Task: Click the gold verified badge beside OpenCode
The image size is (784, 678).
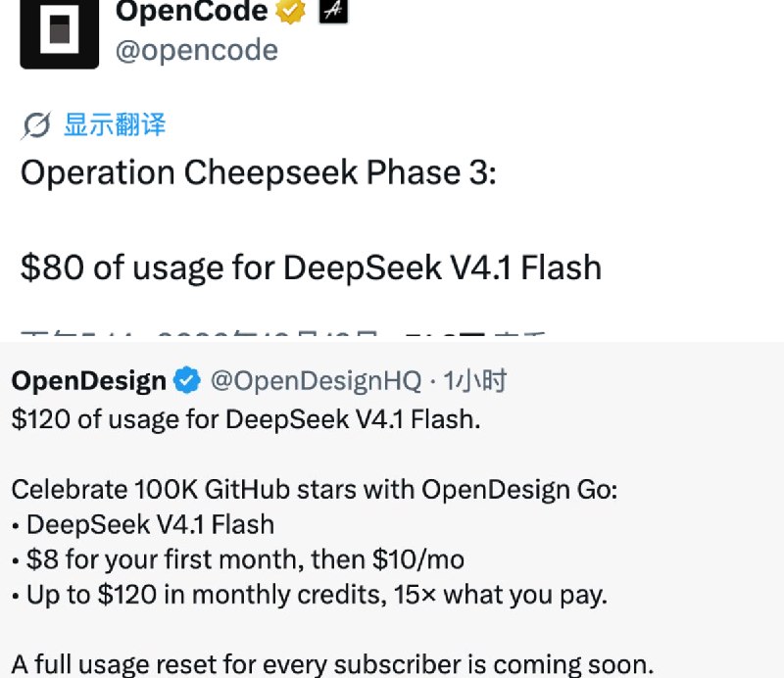Action: tap(290, 11)
